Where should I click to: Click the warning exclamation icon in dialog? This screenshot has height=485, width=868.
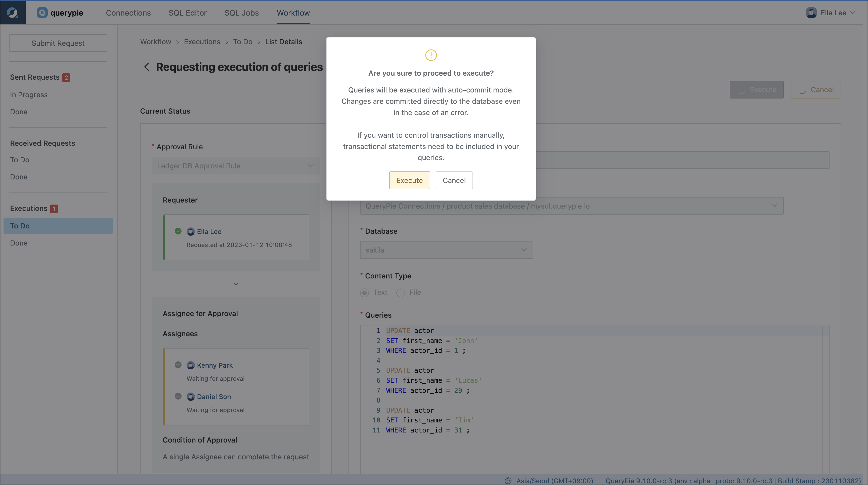click(431, 55)
